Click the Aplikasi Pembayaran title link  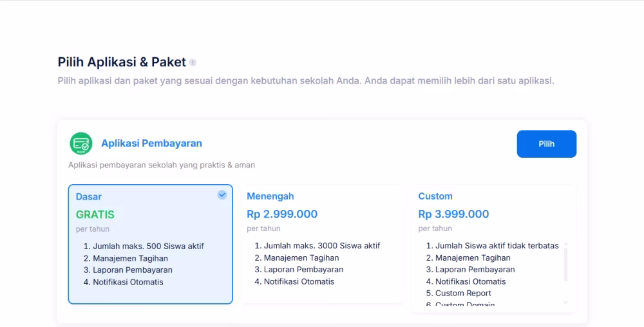point(151,144)
